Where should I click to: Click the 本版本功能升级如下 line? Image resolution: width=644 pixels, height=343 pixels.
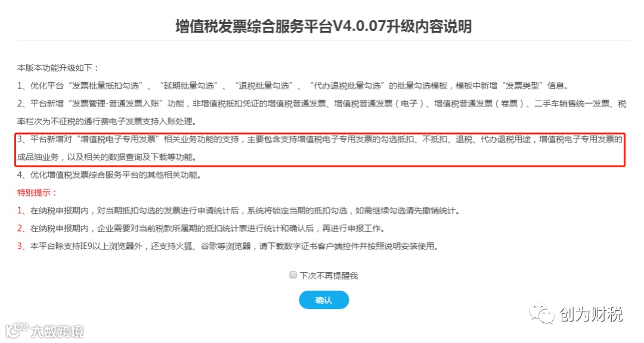point(58,68)
